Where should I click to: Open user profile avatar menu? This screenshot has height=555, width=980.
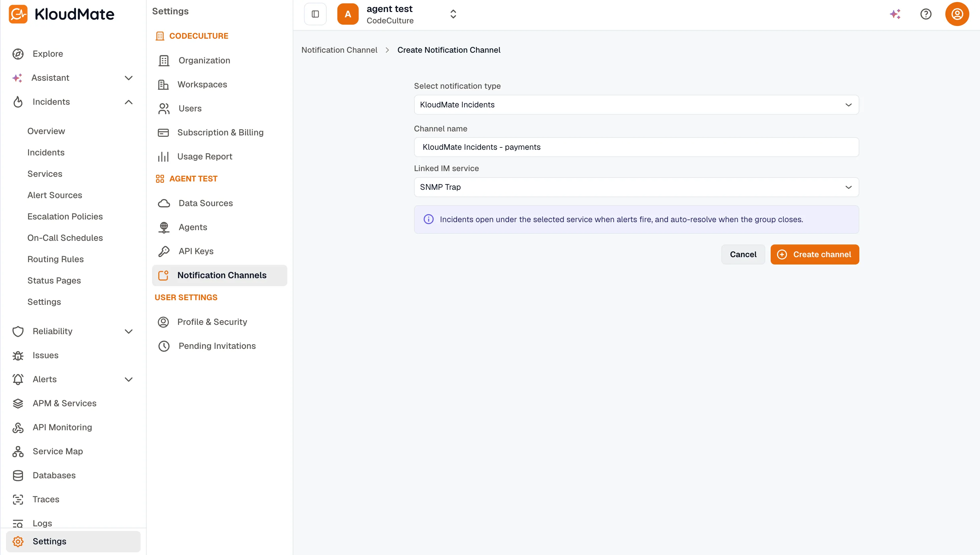click(957, 14)
